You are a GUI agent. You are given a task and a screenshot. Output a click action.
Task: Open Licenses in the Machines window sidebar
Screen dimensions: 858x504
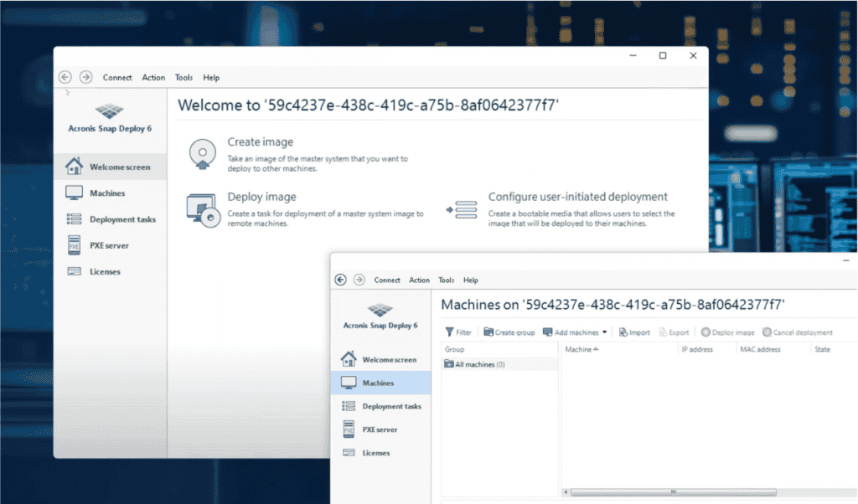(381, 453)
